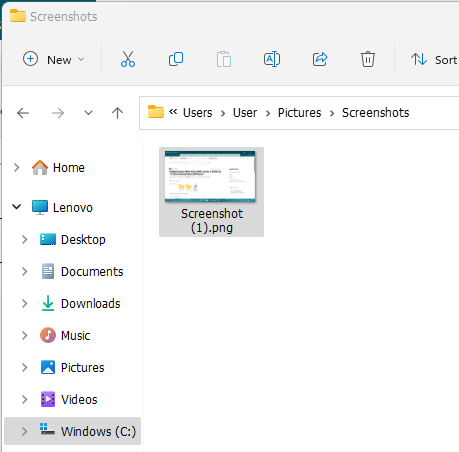Screen dimensions: 459x452
Task: Click the Rename icon
Action: click(x=272, y=59)
